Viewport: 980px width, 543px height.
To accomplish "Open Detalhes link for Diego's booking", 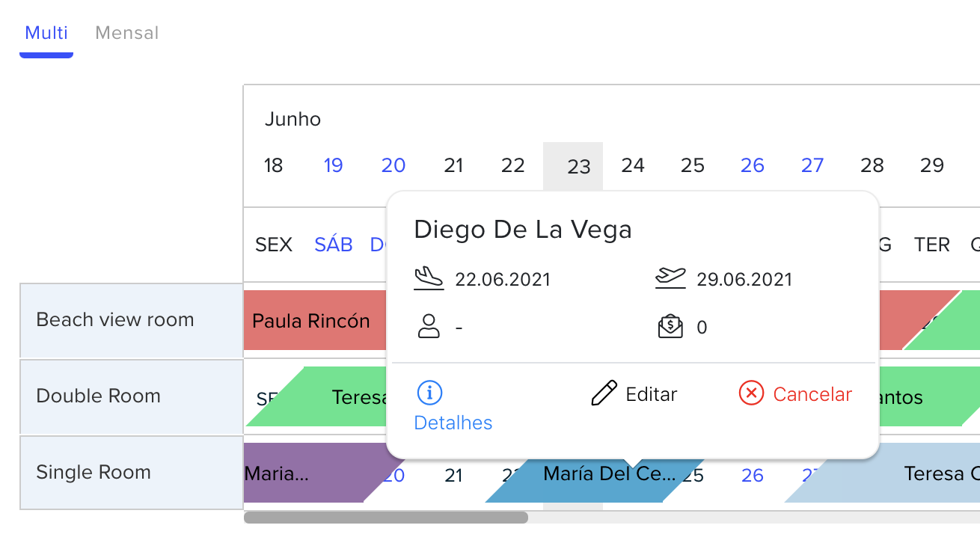I will [x=453, y=423].
